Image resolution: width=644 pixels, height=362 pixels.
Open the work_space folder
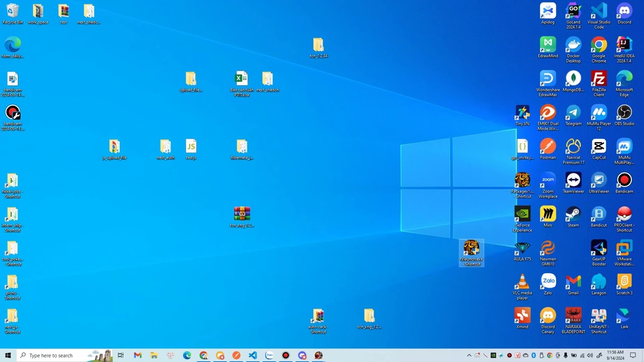pos(38,14)
